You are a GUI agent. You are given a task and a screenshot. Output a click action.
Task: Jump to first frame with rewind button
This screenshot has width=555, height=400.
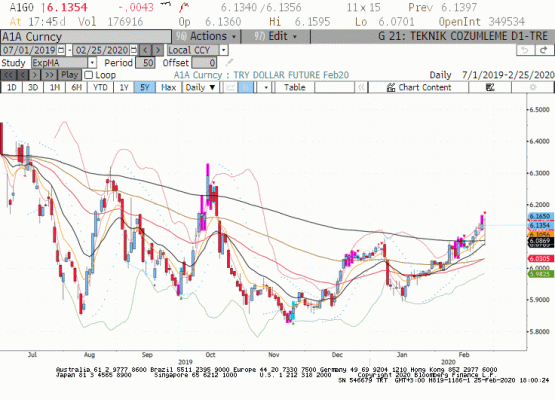pyautogui.click(x=8, y=75)
